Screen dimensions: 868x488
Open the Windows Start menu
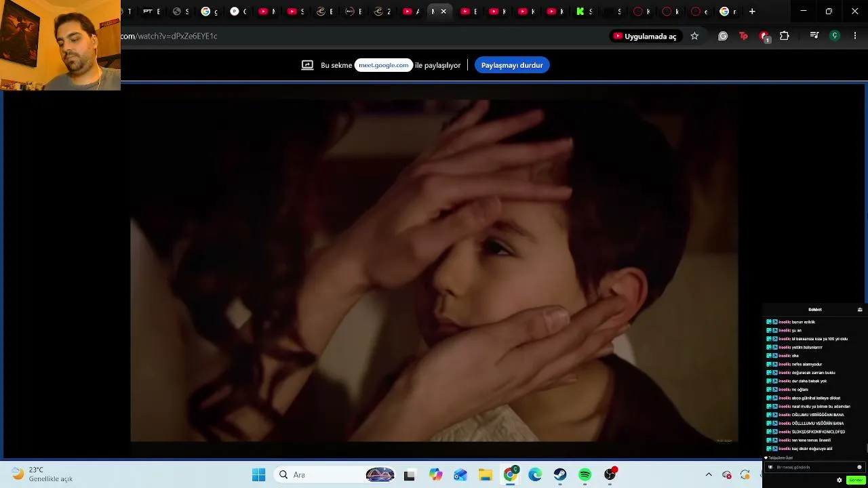pyautogui.click(x=258, y=475)
